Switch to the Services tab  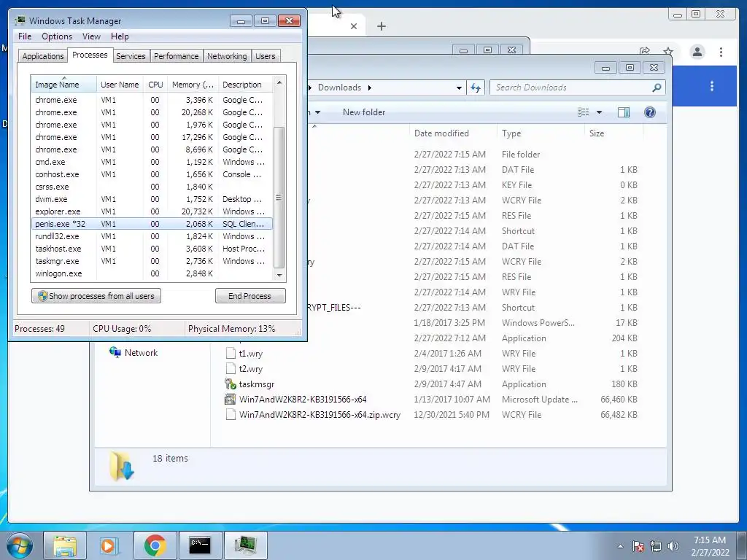[x=131, y=56]
